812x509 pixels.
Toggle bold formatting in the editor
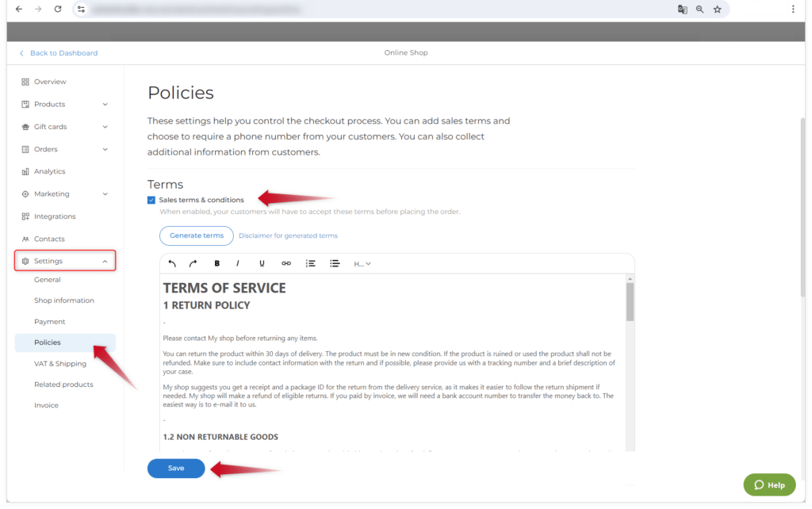(x=217, y=263)
